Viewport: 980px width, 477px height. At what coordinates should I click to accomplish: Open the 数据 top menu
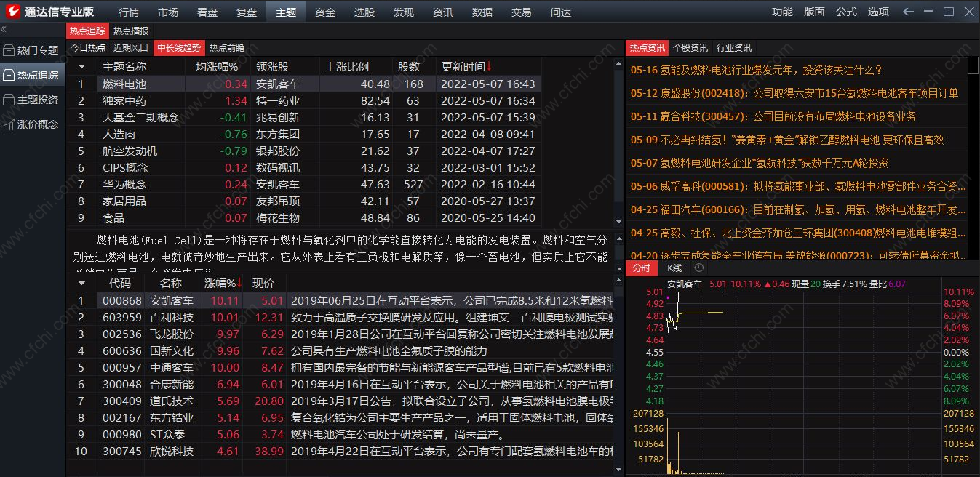point(482,12)
